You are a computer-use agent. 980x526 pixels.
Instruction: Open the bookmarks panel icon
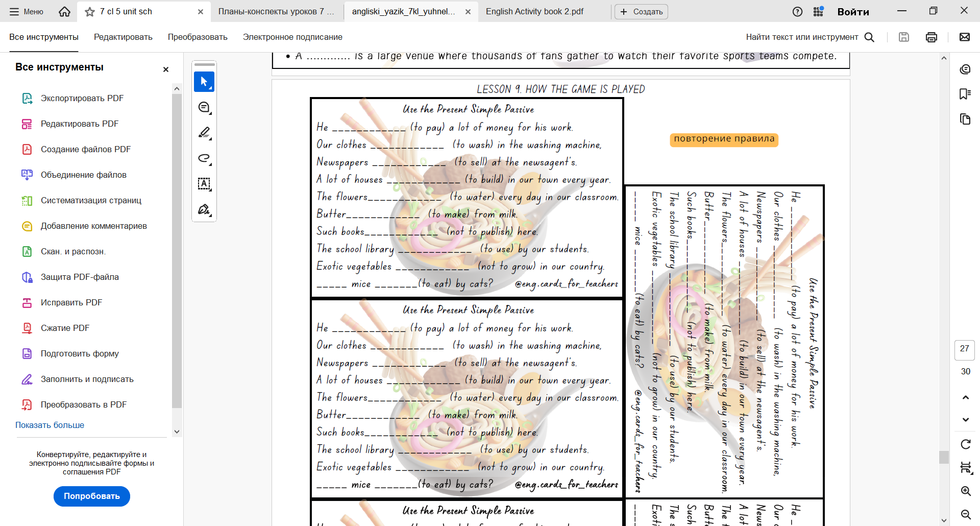coord(965,94)
